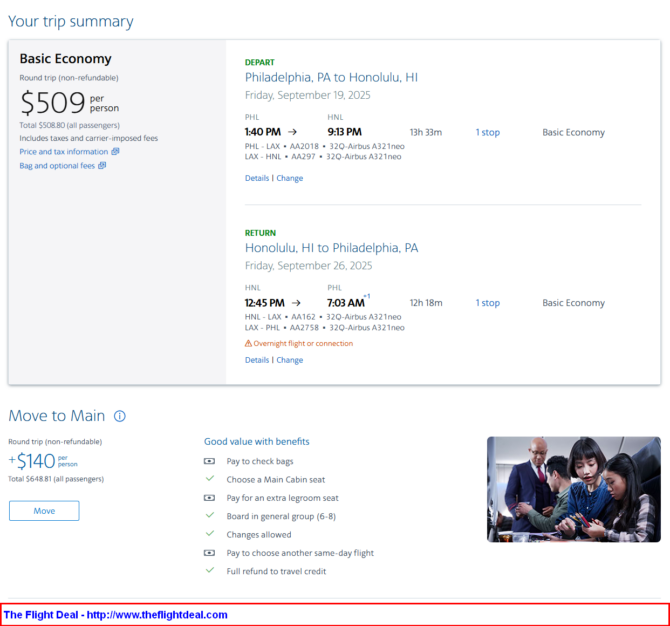The height and width of the screenshot is (626, 670).
Task: Click the arrow between 1:40 PM and 9:13 PM
Action: click(292, 132)
